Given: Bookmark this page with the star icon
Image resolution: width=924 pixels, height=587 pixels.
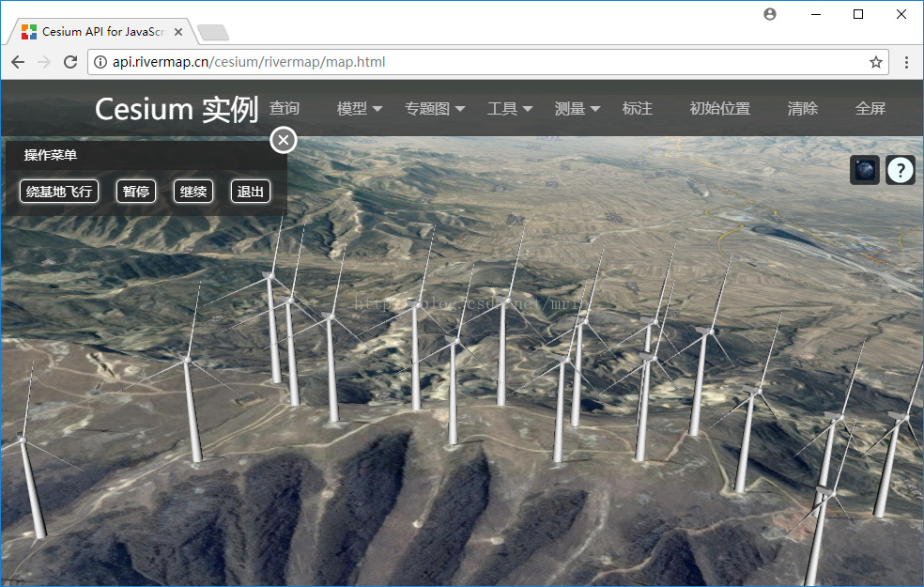Looking at the screenshot, I should 875,62.
